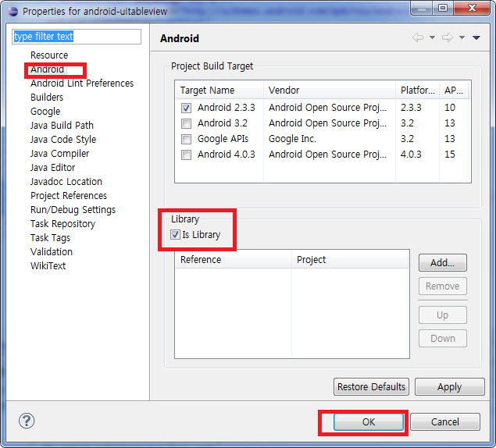Open Android Lint Preferences page

[82, 84]
